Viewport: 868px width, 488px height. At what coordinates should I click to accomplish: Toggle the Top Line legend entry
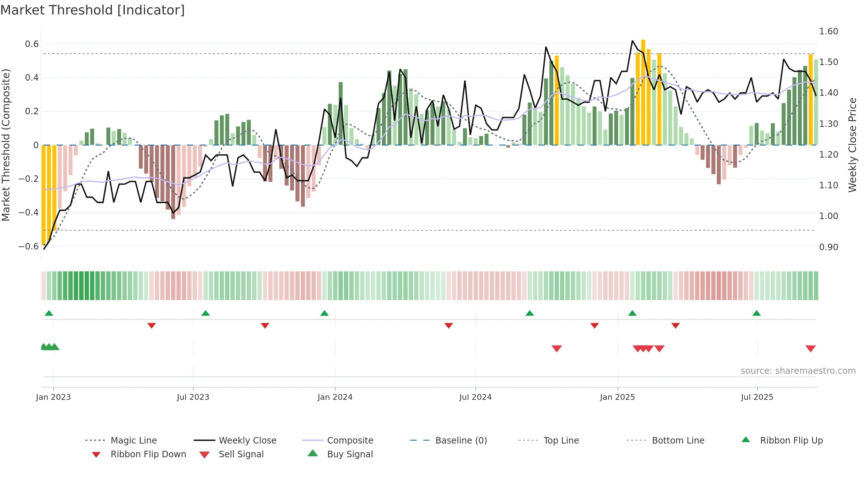tap(548, 440)
